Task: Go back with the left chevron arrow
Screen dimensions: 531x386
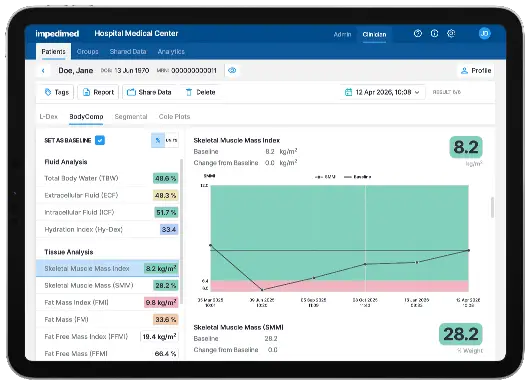Action: pyautogui.click(x=43, y=71)
